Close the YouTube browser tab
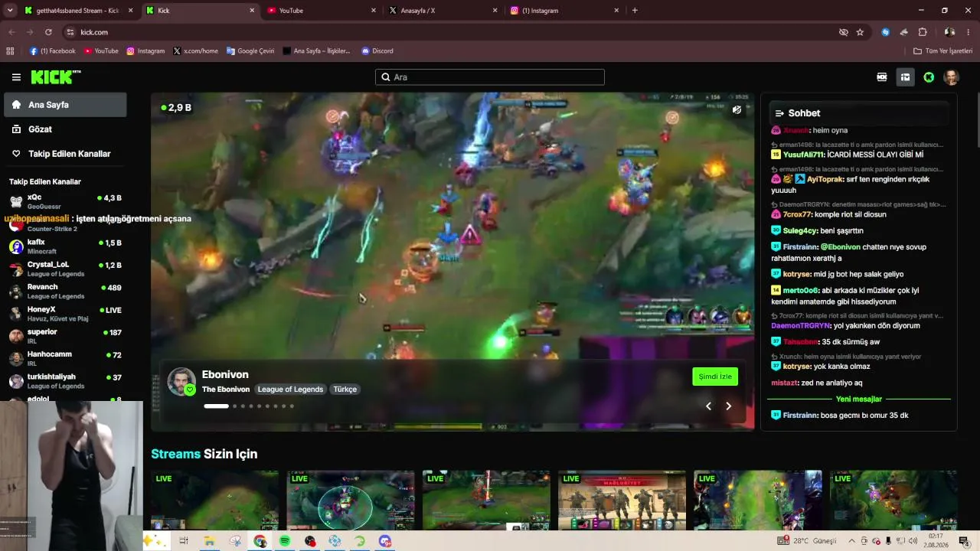This screenshot has height=551, width=980. tap(374, 11)
